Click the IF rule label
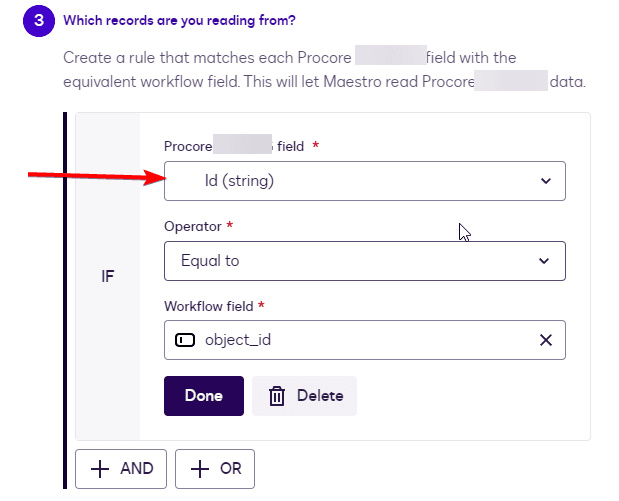 [x=108, y=276]
